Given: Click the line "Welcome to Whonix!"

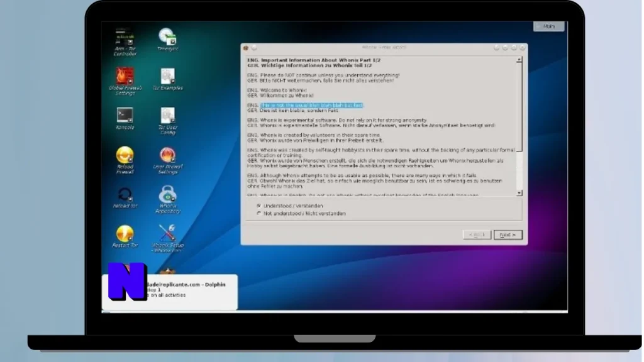Looking at the screenshot, I should 284,90.
